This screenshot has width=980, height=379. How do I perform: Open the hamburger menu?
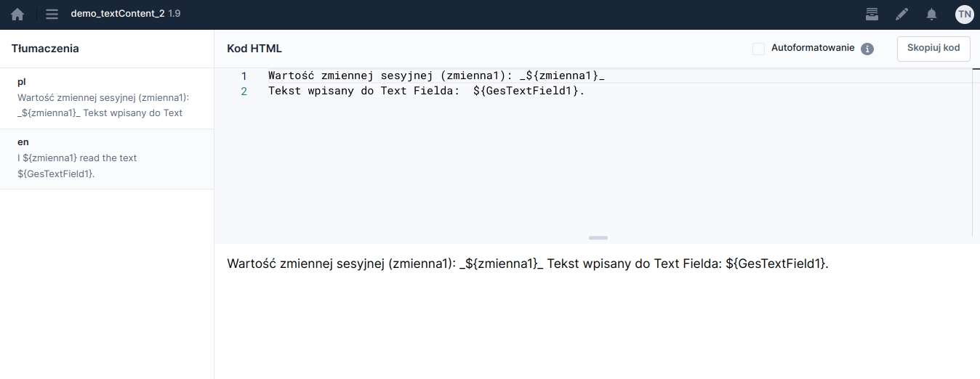point(52,14)
